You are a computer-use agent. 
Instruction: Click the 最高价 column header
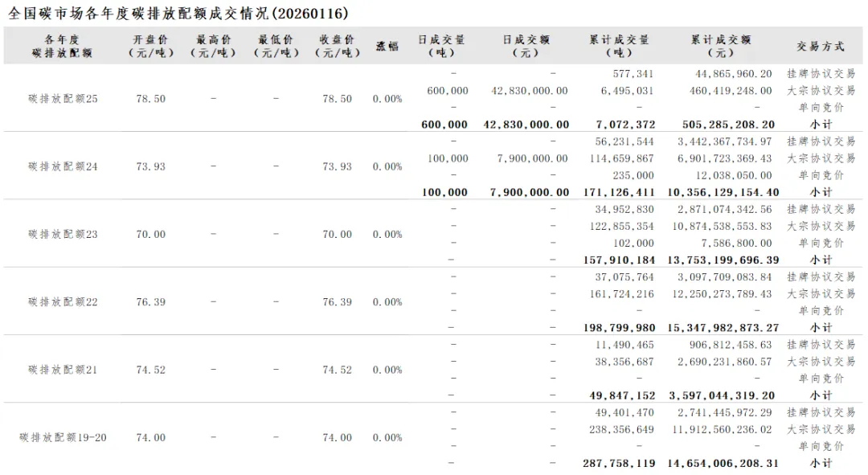pos(213,46)
